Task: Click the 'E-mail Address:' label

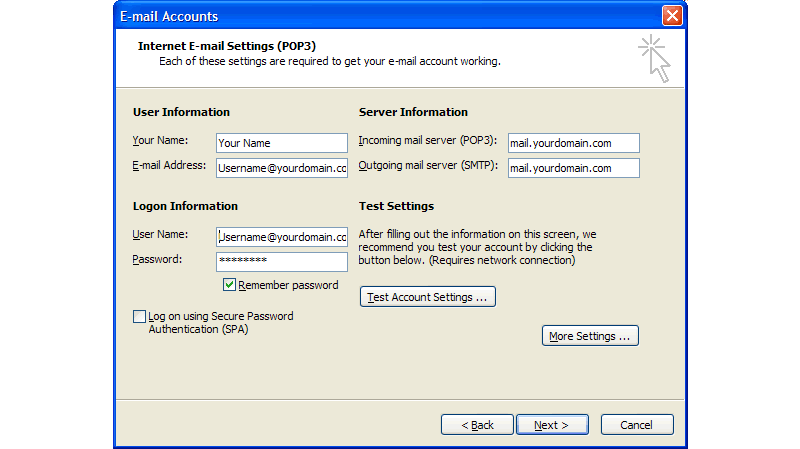Action: point(169,165)
